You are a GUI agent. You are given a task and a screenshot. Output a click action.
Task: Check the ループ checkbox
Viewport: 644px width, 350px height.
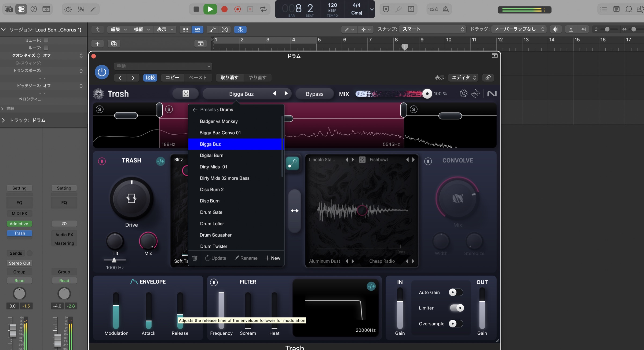(x=46, y=48)
